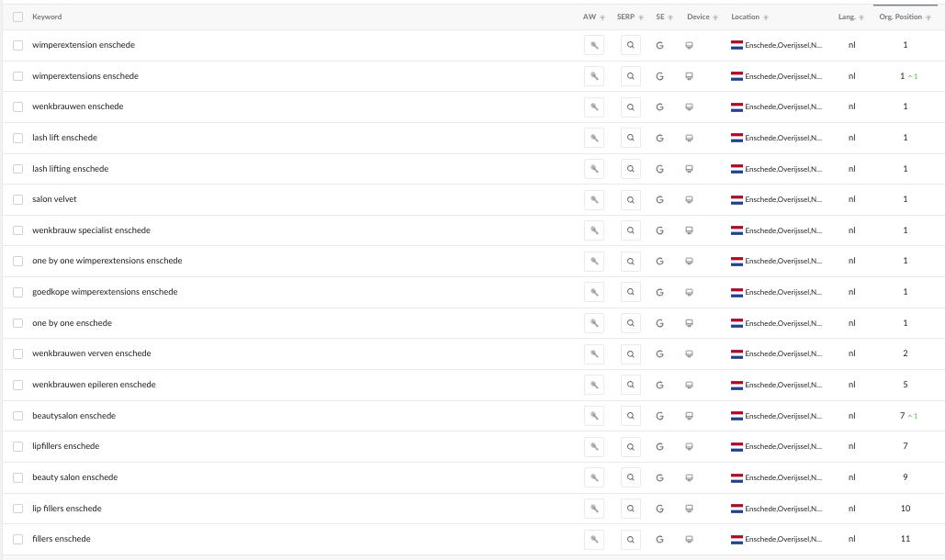Open sort options for Location column
This screenshot has width=945, height=560.
point(766,17)
